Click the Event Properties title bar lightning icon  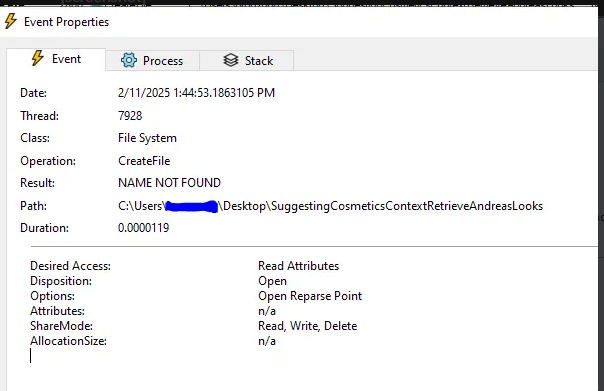click(11, 21)
